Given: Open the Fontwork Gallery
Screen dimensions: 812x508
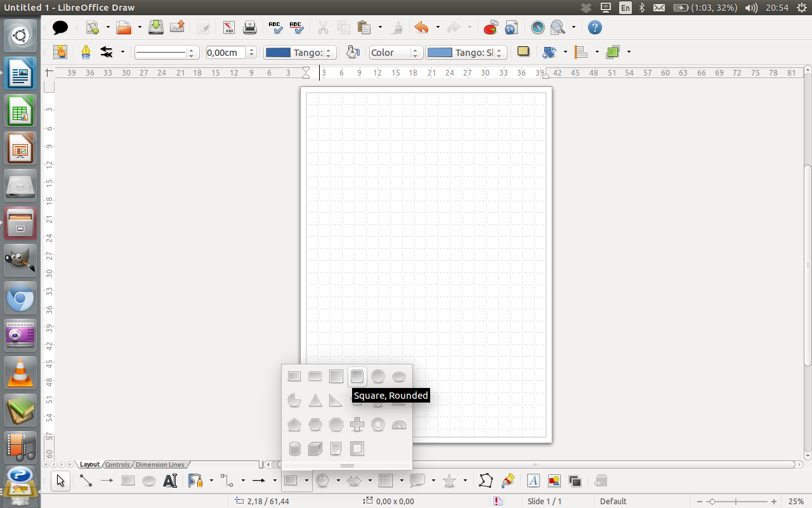Looking at the screenshot, I should click(534, 481).
